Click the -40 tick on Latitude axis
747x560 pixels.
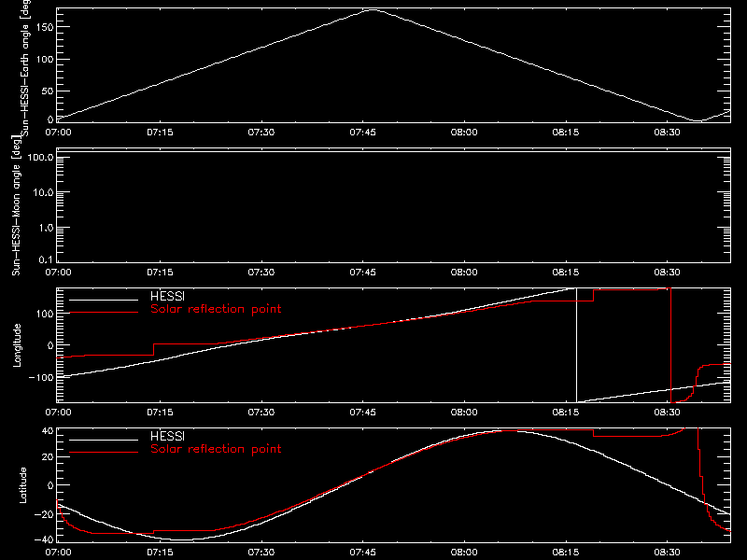(44, 540)
